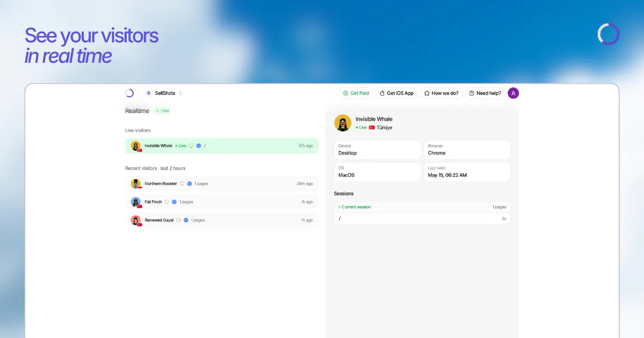The height and width of the screenshot is (338, 644).
Task: Open the purple A account avatar
Action: click(x=514, y=93)
